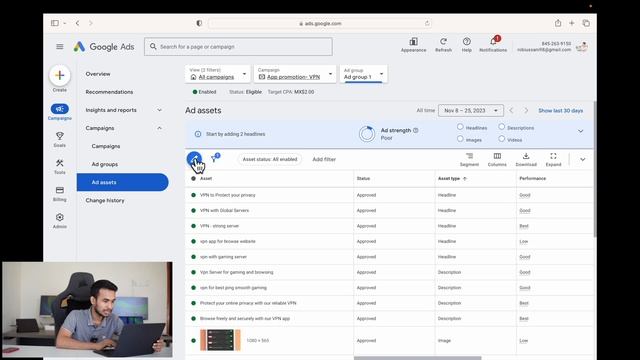Click the horizontal table scrollbar
640x360 pixels.
pos(418,358)
